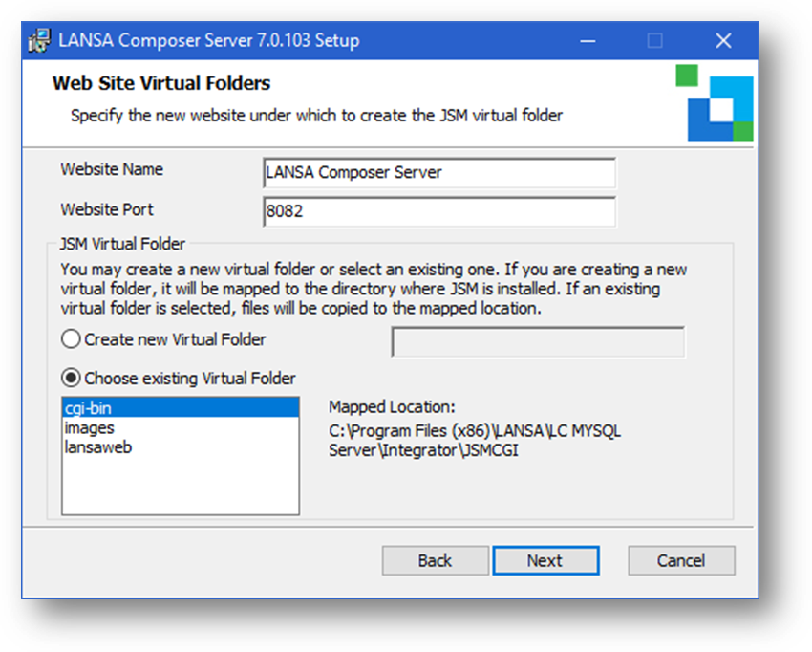Screen dimensions: 812x652
Task: Click into the Website Port field
Action: pos(438,211)
